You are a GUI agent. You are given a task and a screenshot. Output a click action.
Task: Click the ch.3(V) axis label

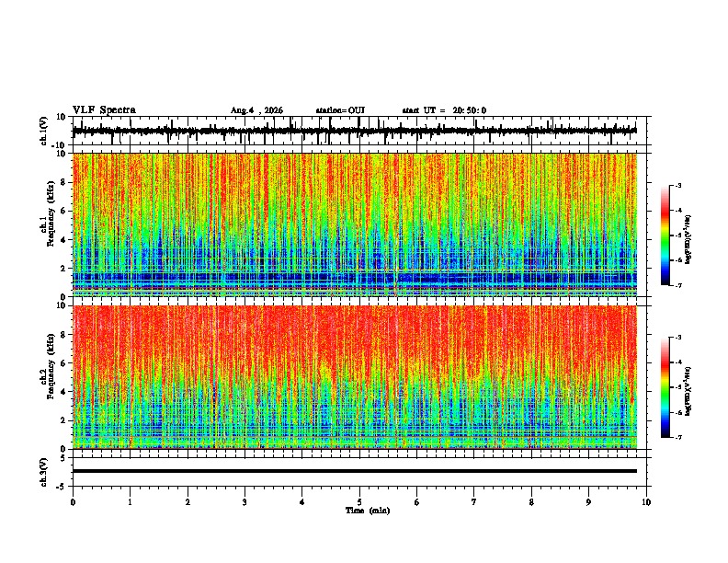tap(44, 472)
